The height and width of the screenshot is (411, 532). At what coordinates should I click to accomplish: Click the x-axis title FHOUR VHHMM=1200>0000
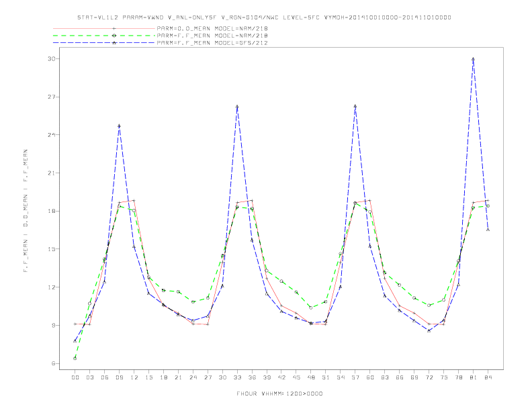279,394
